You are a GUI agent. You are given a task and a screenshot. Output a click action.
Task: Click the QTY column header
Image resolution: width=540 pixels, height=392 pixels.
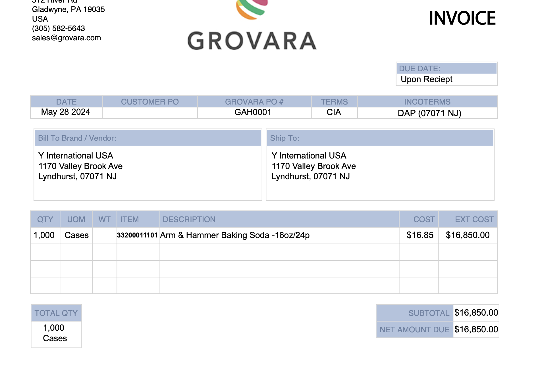click(45, 219)
